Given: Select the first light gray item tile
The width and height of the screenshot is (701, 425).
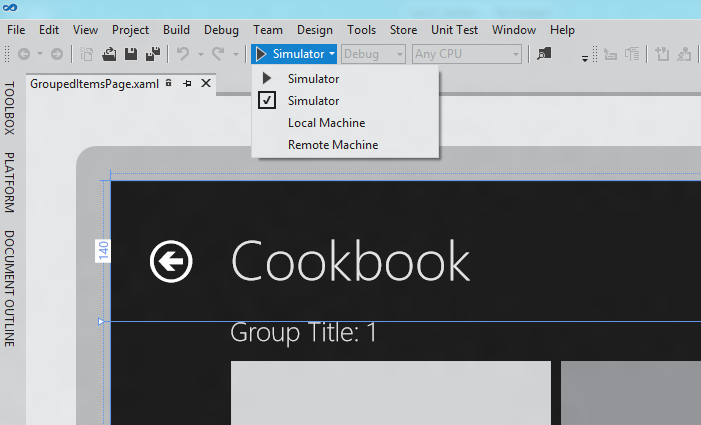Looking at the screenshot, I should 391,393.
